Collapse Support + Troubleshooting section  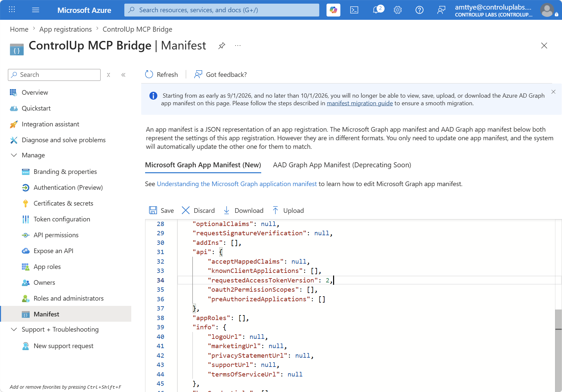pyautogui.click(x=14, y=329)
